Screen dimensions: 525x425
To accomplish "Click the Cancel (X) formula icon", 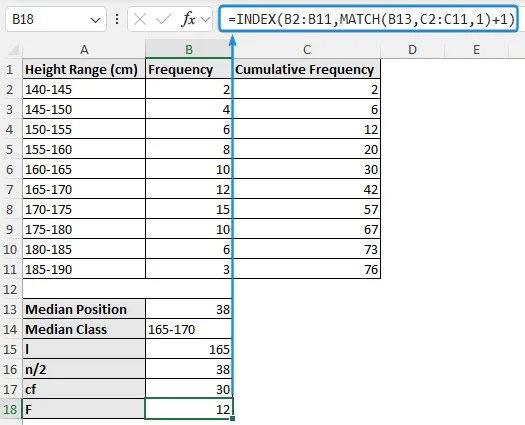I will point(140,19).
